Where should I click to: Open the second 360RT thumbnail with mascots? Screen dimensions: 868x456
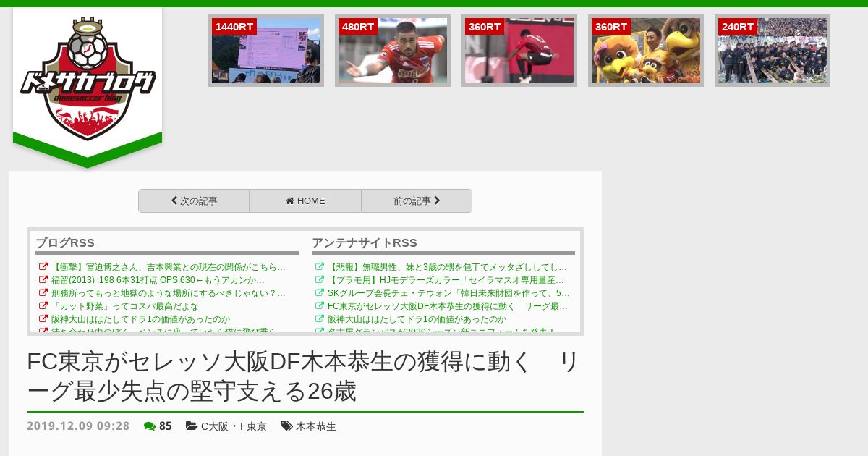(646, 51)
